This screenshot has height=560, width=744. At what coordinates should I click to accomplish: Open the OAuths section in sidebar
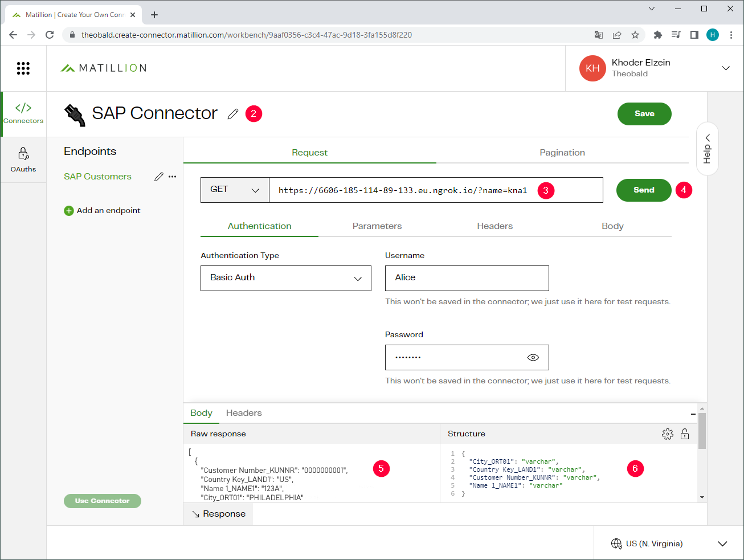point(23,160)
